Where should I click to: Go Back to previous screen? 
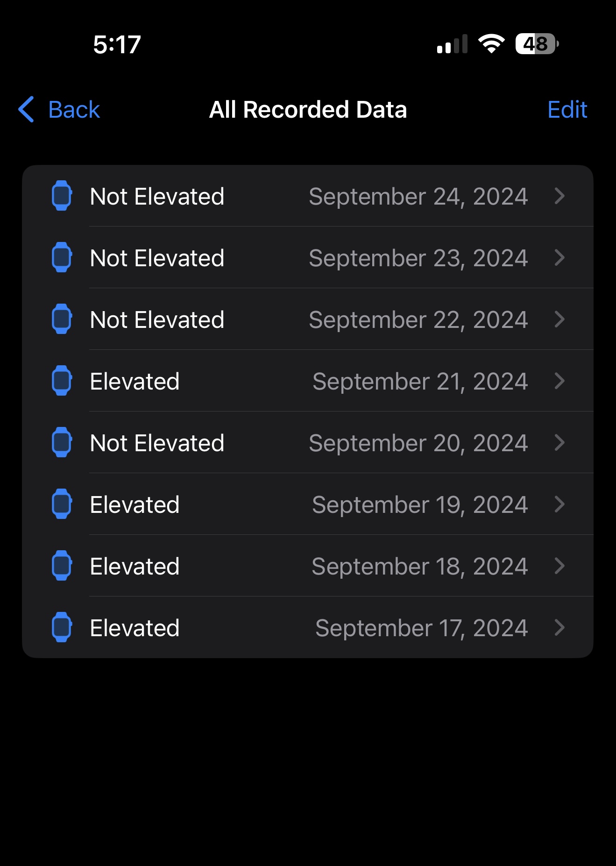pyautogui.click(x=74, y=110)
